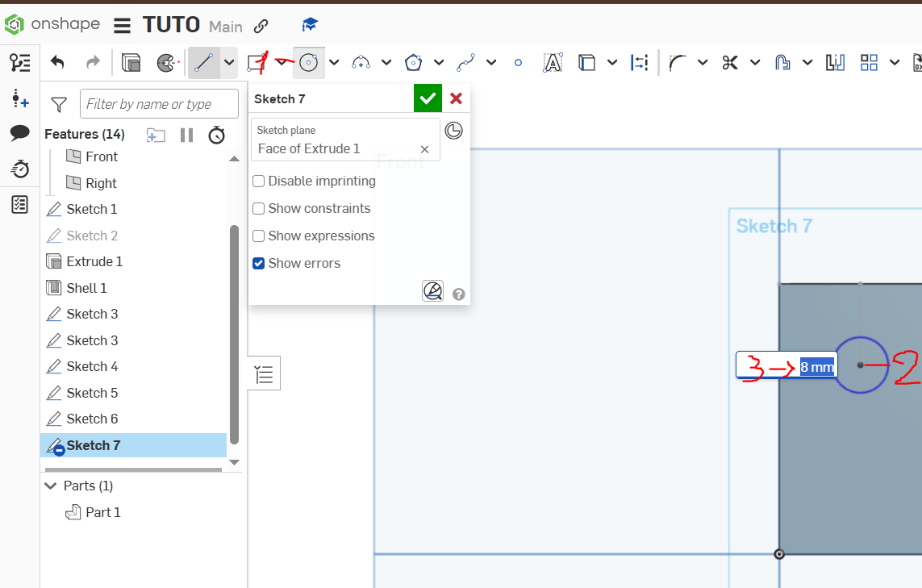Click the rollback bar pause icon
This screenshot has width=922, height=588.
coord(187,136)
